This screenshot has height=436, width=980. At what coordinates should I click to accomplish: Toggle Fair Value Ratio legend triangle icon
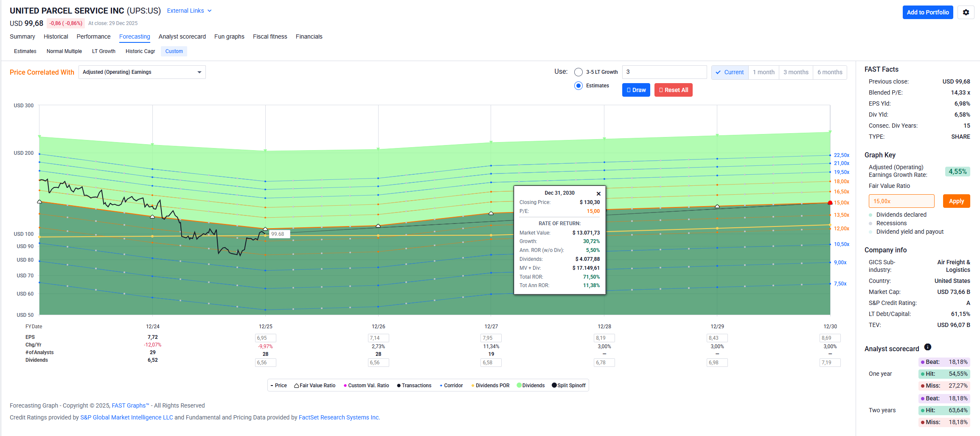[x=297, y=386]
